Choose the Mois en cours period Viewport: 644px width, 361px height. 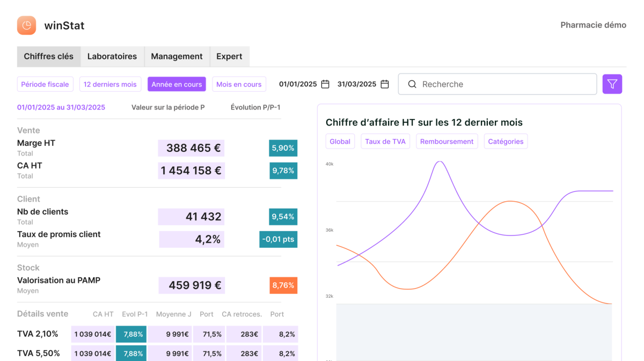(239, 84)
